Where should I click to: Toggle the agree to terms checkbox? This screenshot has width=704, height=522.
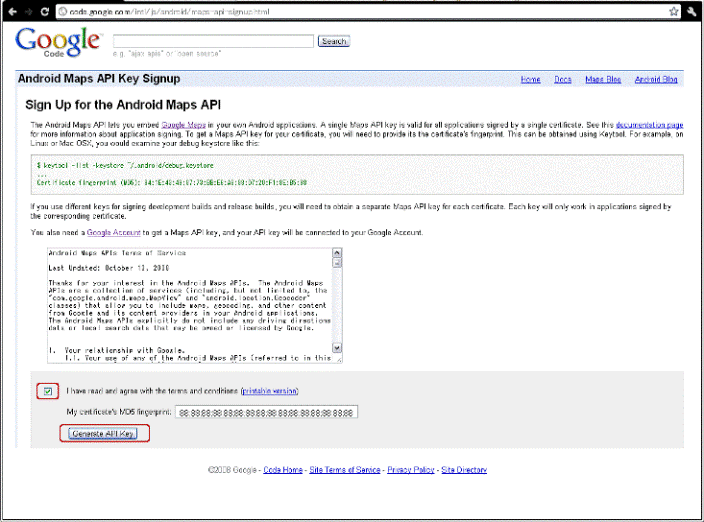coord(48,391)
